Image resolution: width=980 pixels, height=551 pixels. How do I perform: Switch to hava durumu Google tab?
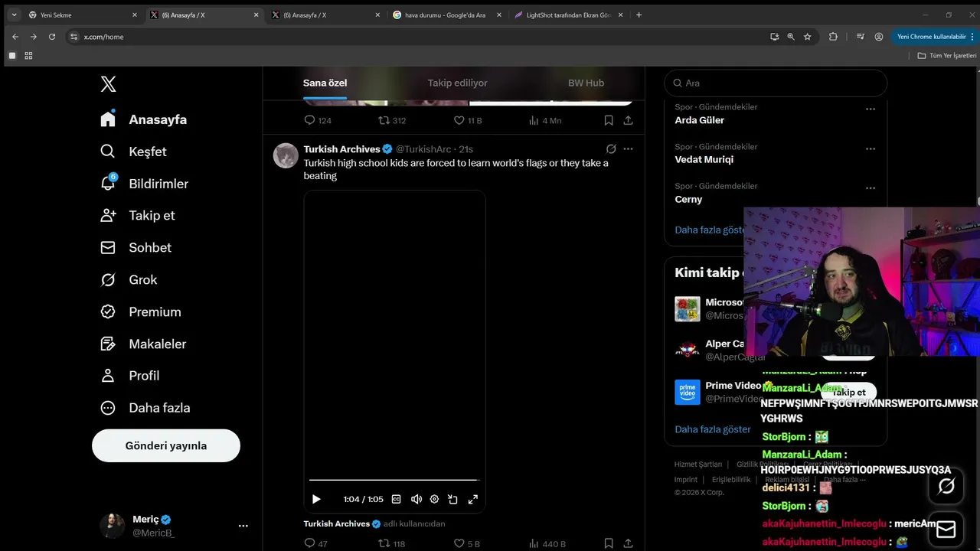coord(445,15)
